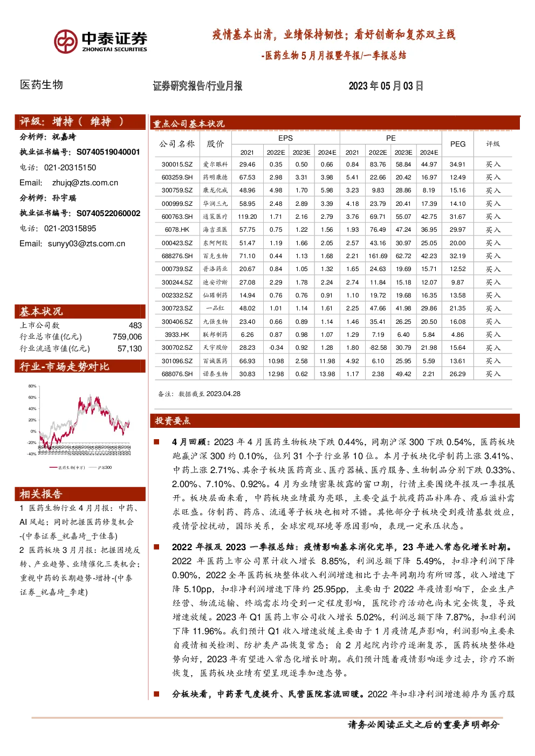Image resolution: width=535 pixels, height=756 pixels.
Task: Click stock code 3933.HK
Action: tap(177, 335)
